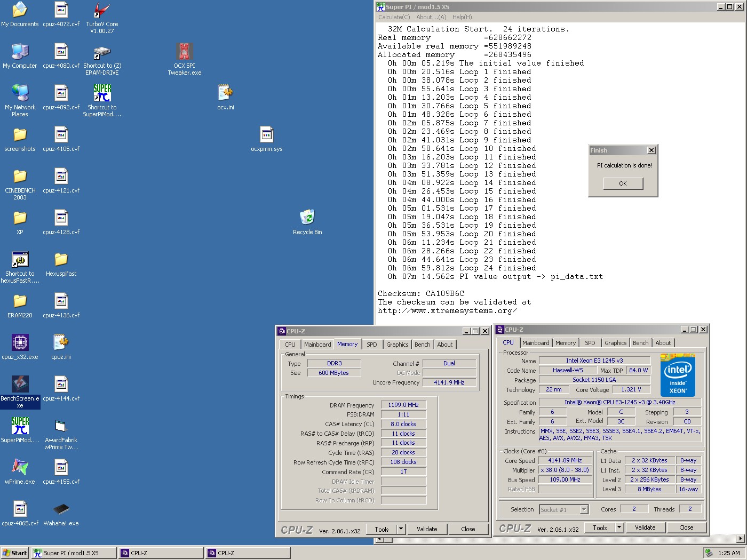
Task: Open the XP folder icon
Action: coord(20,222)
